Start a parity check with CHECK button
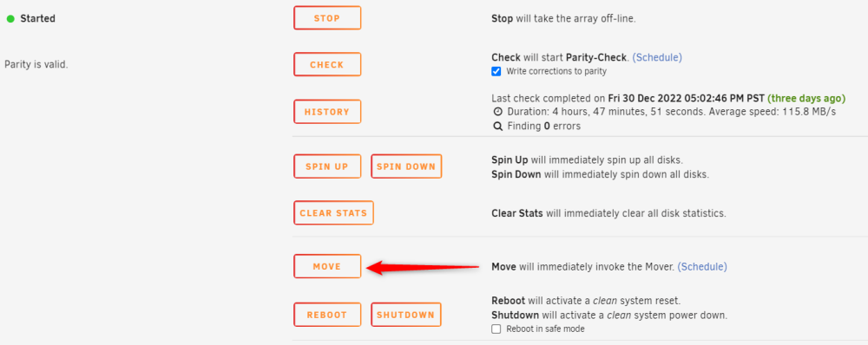868x345 pixels. (327, 64)
